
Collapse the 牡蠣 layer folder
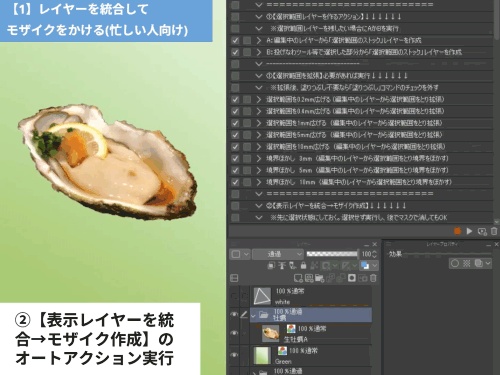coord(253,315)
